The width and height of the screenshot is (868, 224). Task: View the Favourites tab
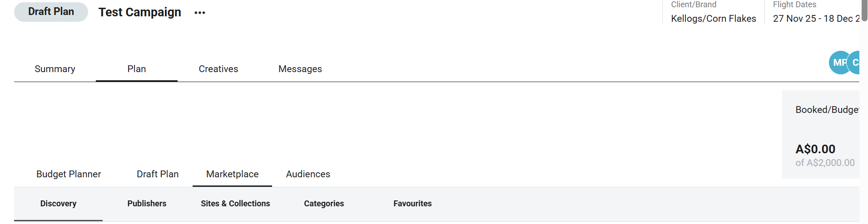tap(412, 204)
